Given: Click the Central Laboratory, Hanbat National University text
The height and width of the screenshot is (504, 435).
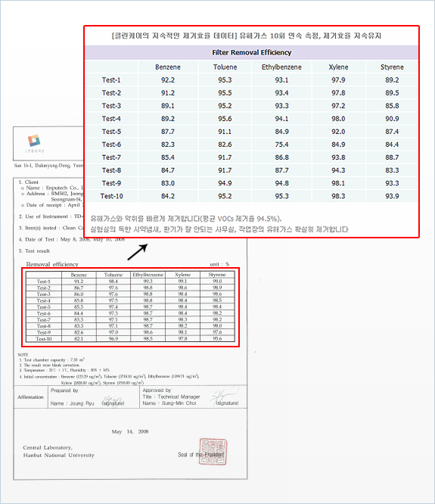Looking at the screenshot, I should point(58,451).
